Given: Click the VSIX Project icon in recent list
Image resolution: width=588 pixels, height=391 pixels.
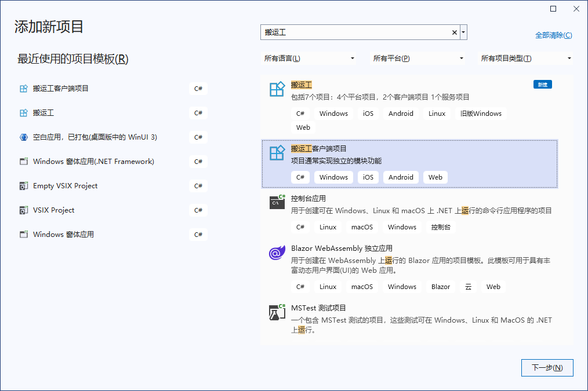Looking at the screenshot, I should coord(24,210).
